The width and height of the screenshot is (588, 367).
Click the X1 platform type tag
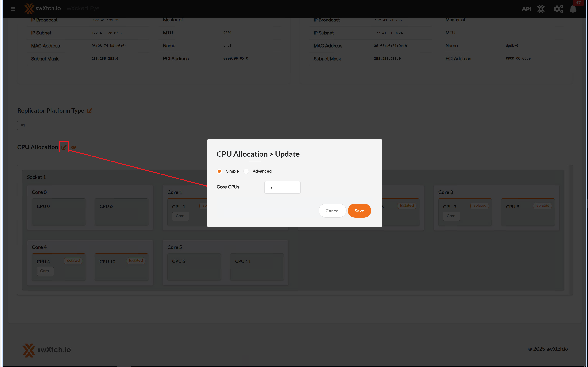pyautogui.click(x=23, y=125)
